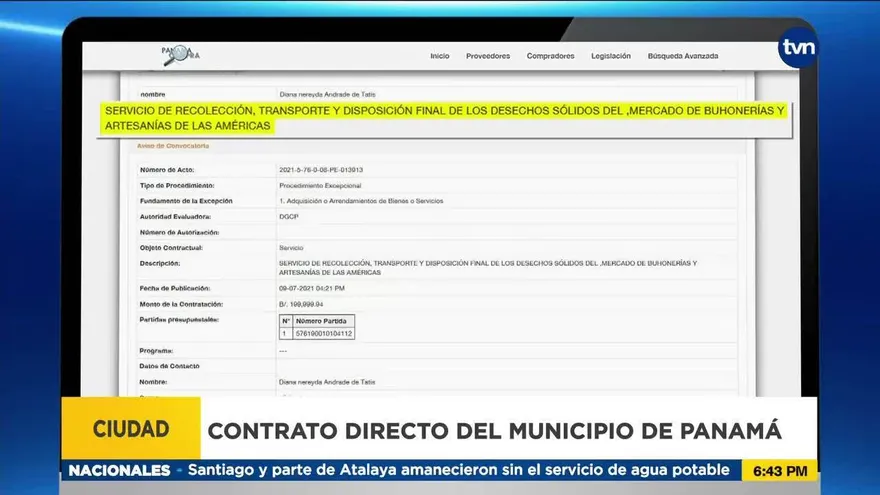Viewport: 880px width, 495px height.
Task: Click partida number 576190010104112 cell
Action: [323, 333]
